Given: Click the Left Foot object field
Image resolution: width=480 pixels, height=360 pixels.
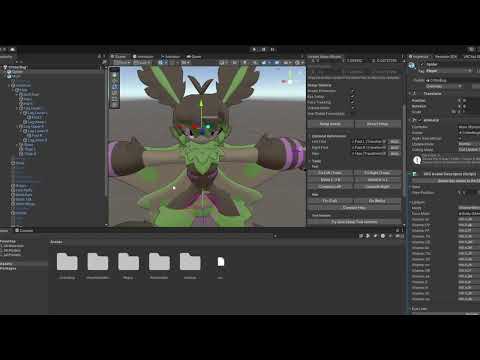Looking at the screenshot, I should pos(369,142).
